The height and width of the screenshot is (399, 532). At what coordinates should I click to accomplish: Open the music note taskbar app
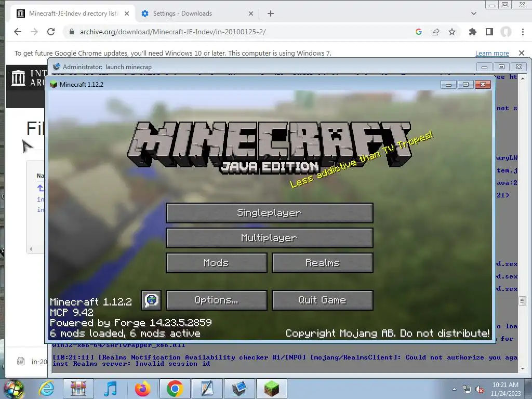pos(110,389)
